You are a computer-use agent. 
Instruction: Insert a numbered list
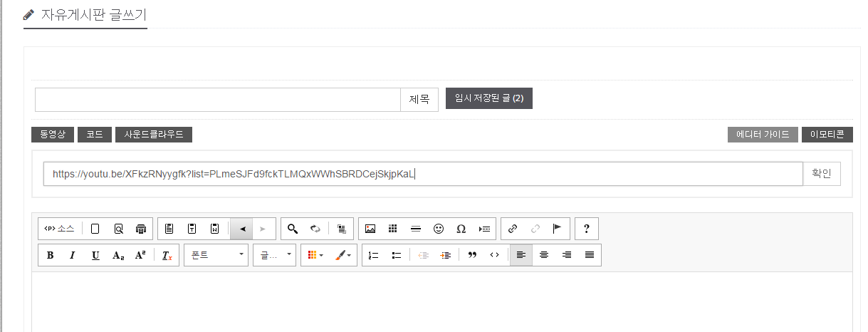pos(374,255)
